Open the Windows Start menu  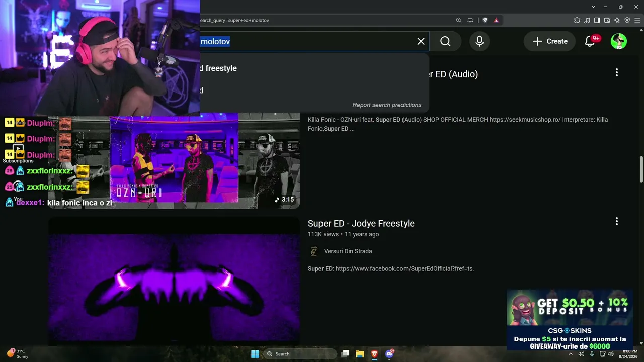pyautogui.click(x=255, y=354)
